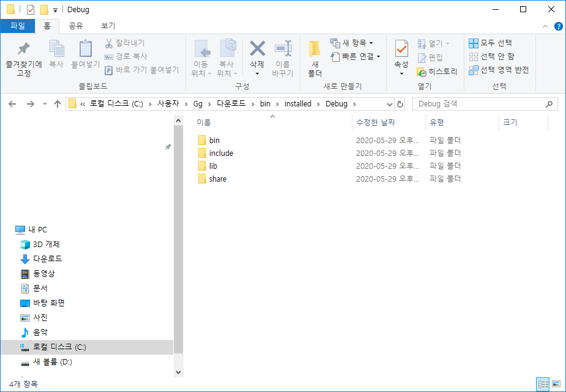Screen dimensions: 566x392
Task: Open 동영상 in navigation pane
Action: click(x=43, y=274)
